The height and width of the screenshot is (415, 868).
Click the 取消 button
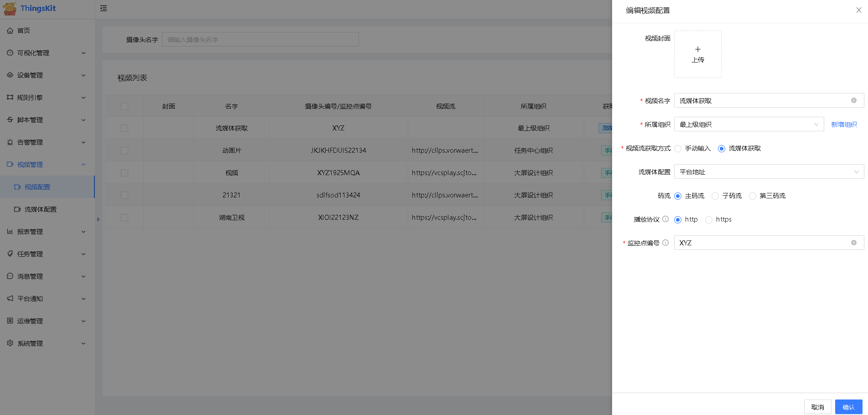(817, 407)
